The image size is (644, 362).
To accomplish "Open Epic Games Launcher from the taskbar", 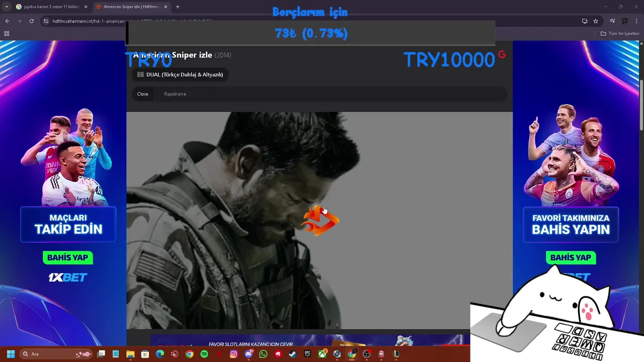I will coord(307,354).
